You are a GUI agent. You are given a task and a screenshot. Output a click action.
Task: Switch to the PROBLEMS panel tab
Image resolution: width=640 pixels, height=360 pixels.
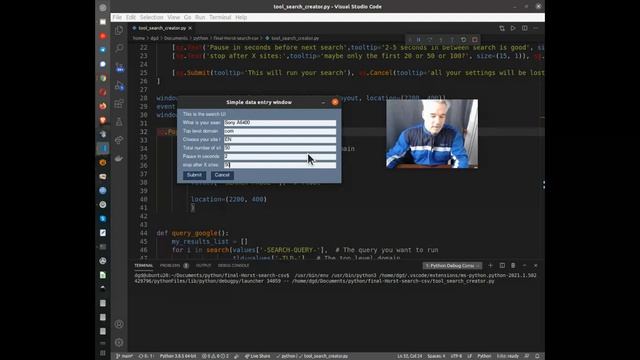pyautogui.click(x=174, y=265)
